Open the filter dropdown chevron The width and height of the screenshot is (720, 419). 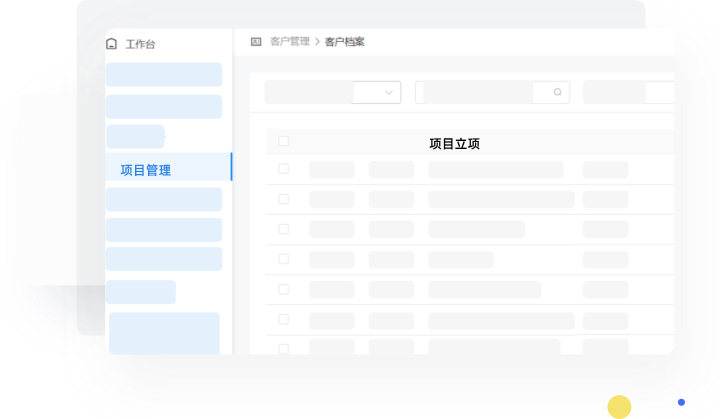(x=388, y=92)
